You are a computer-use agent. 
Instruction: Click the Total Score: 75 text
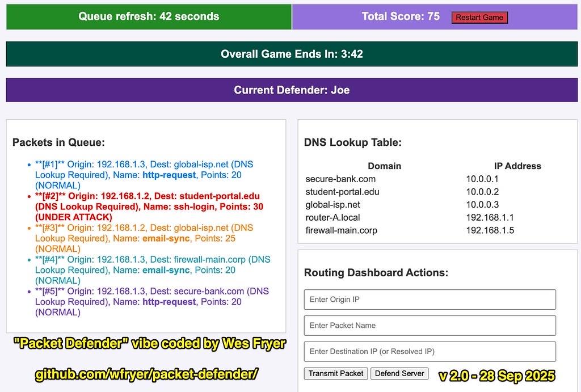click(x=401, y=16)
